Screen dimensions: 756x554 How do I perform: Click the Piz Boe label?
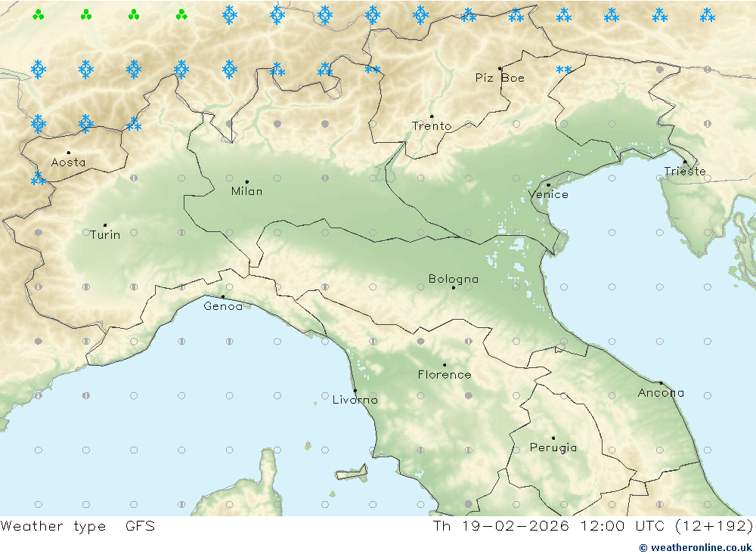[x=500, y=78]
